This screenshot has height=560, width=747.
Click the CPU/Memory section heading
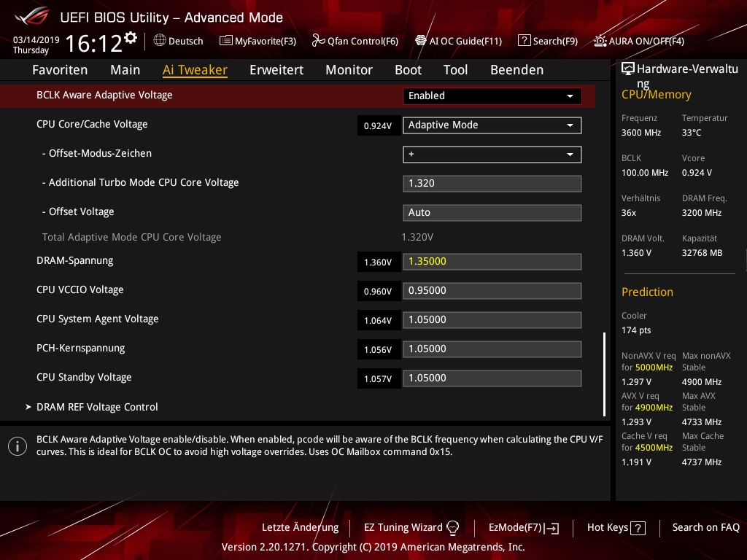coord(656,95)
